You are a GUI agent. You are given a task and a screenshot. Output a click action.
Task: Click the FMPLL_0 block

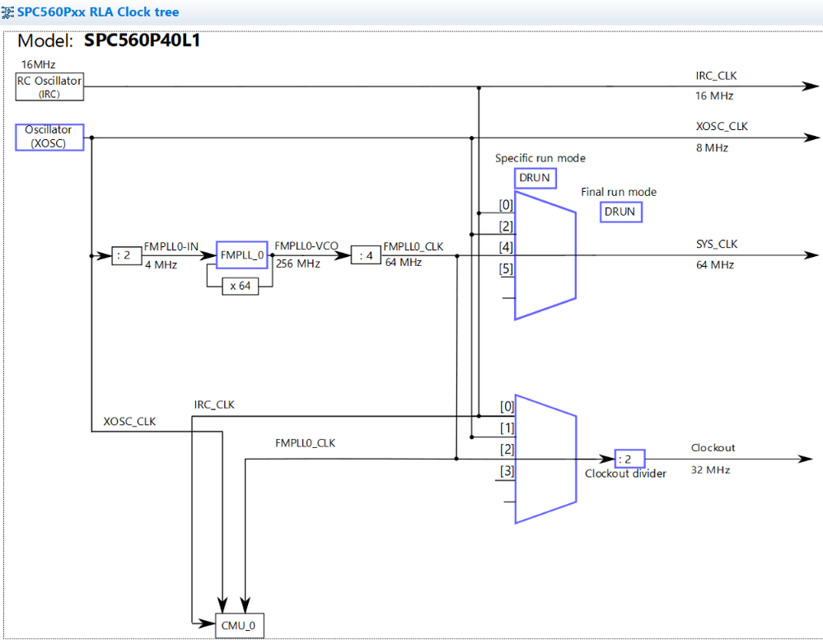point(242,255)
